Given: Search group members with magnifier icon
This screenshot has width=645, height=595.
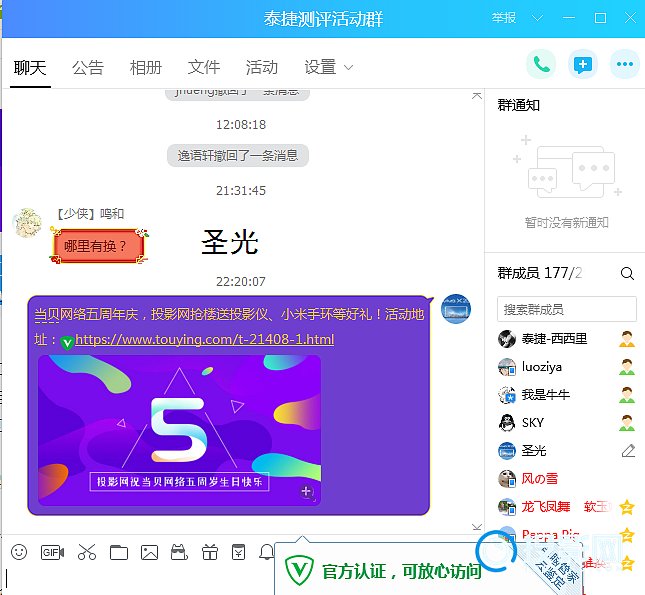Looking at the screenshot, I should [x=627, y=273].
